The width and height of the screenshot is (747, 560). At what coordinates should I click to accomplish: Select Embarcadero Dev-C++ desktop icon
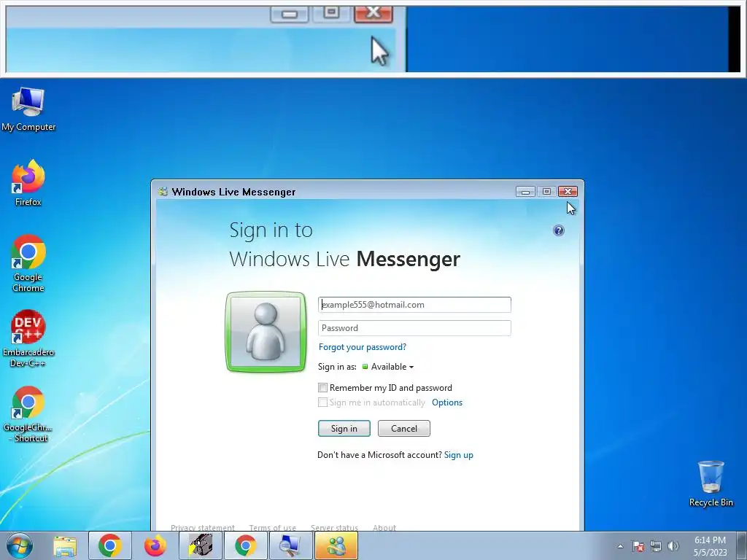[x=28, y=338]
